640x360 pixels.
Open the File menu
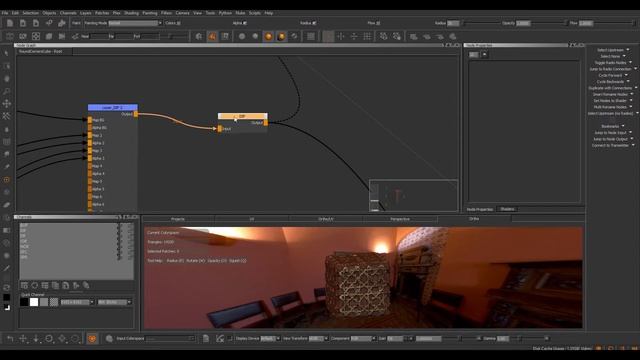click(x=5, y=13)
